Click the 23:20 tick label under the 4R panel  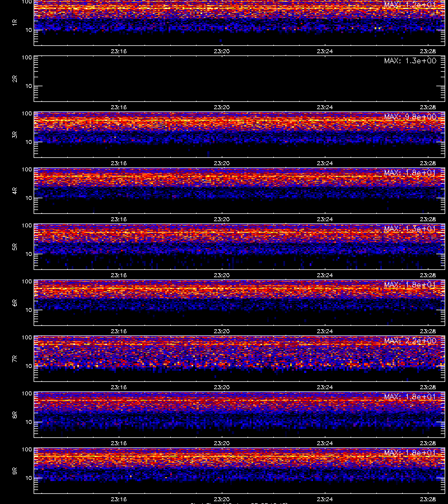[x=222, y=219]
